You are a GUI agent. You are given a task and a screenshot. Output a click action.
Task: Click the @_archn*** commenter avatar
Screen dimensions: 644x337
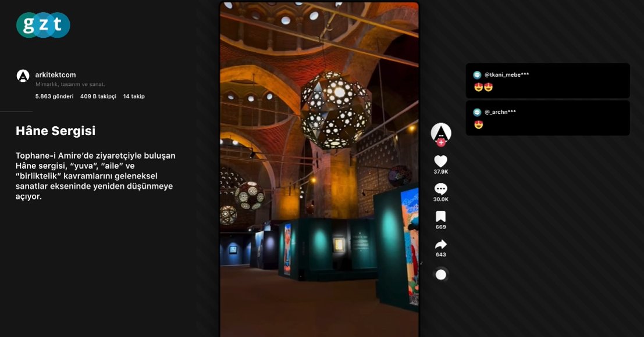click(x=477, y=112)
